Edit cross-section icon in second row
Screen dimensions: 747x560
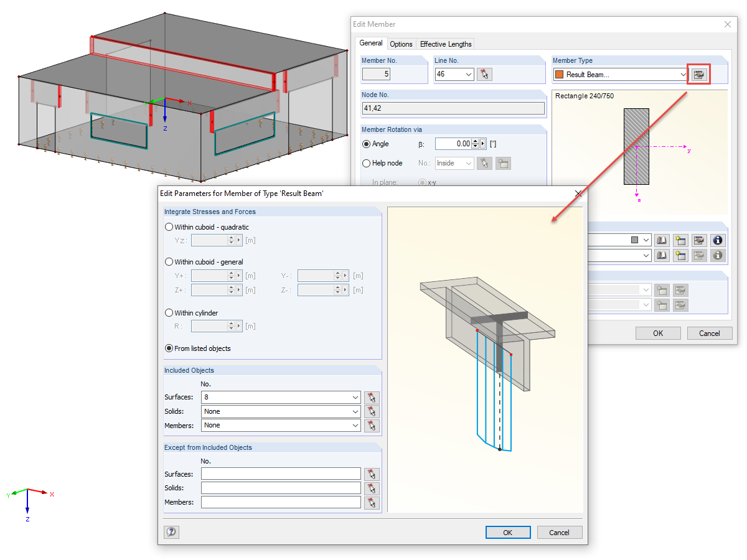pyautogui.click(x=699, y=255)
